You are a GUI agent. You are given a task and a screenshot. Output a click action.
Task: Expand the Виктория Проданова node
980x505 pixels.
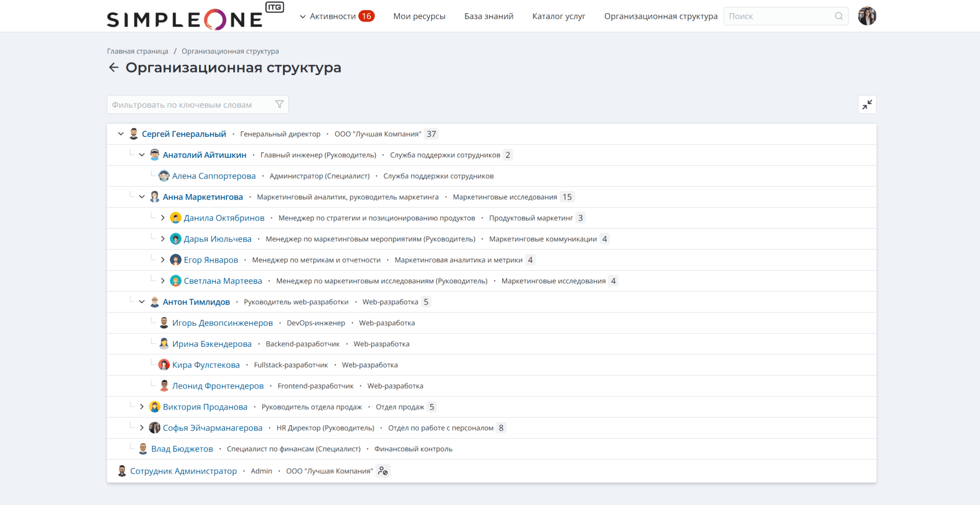[x=142, y=407]
